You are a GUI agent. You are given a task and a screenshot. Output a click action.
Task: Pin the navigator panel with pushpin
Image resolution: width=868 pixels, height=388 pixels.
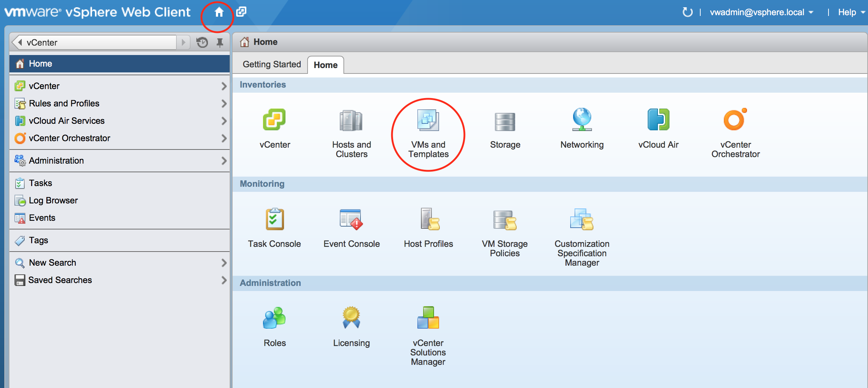(x=220, y=42)
